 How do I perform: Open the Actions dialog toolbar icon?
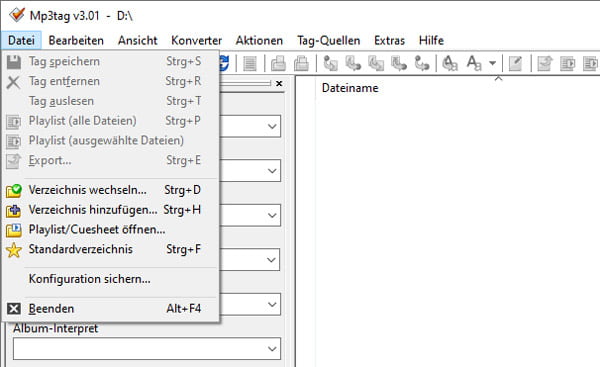450,64
